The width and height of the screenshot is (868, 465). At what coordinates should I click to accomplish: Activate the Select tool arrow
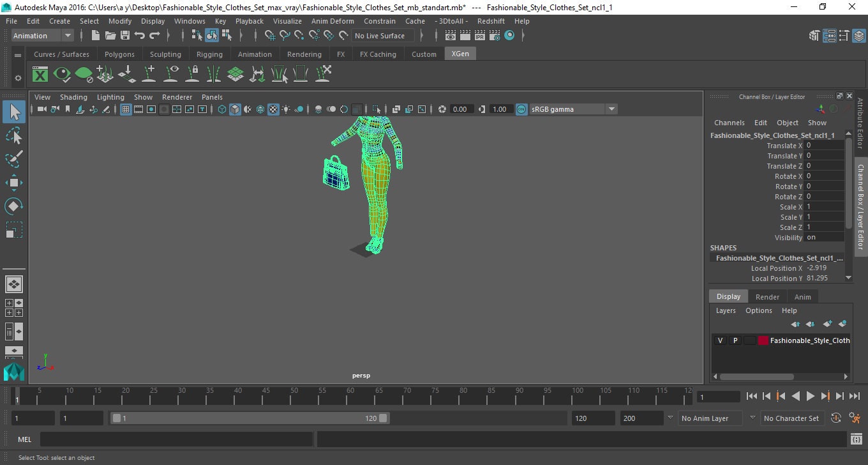pos(14,112)
